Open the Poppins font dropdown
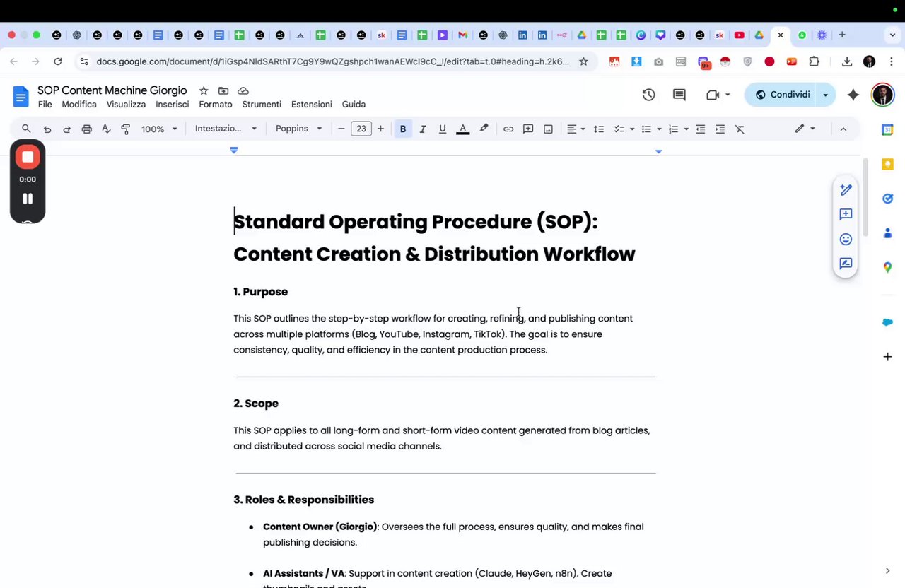The height and width of the screenshot is (588, 905). (299, 129)
